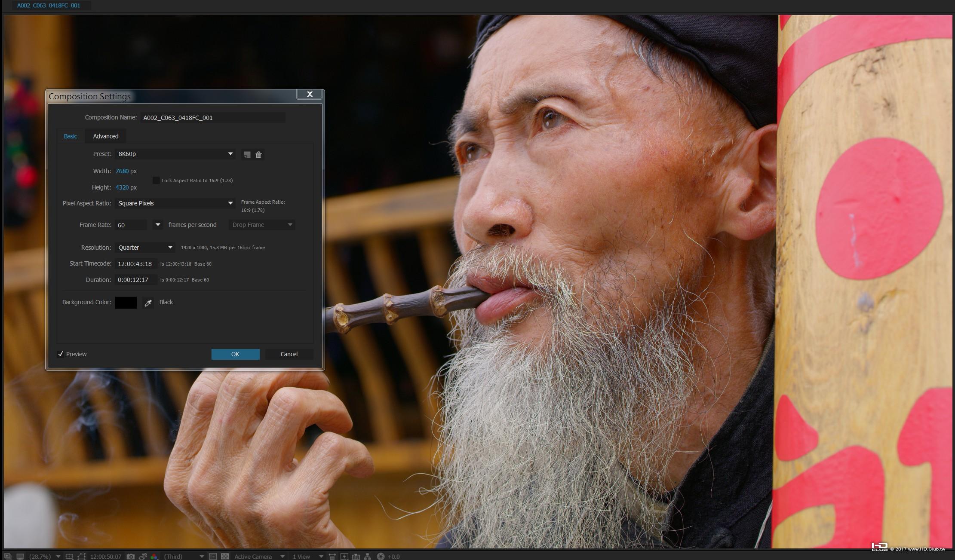Take snapshot with camera icon

click(131, 557)
